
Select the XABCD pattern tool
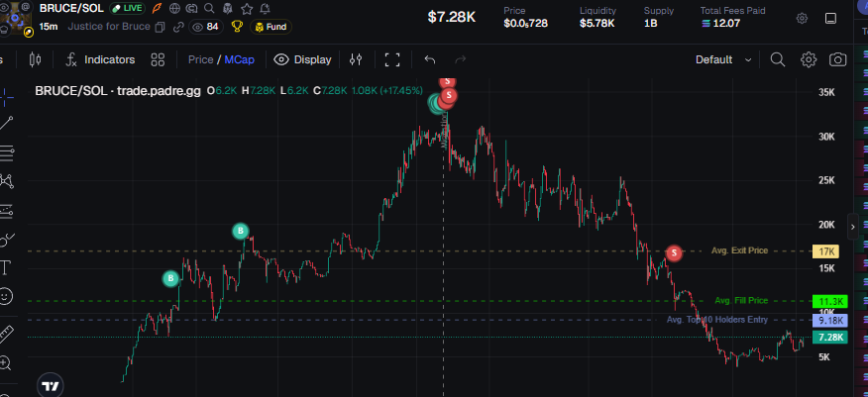[7, 181]
